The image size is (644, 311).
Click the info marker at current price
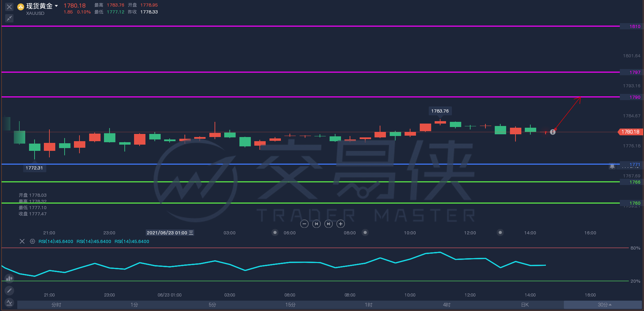553,132
